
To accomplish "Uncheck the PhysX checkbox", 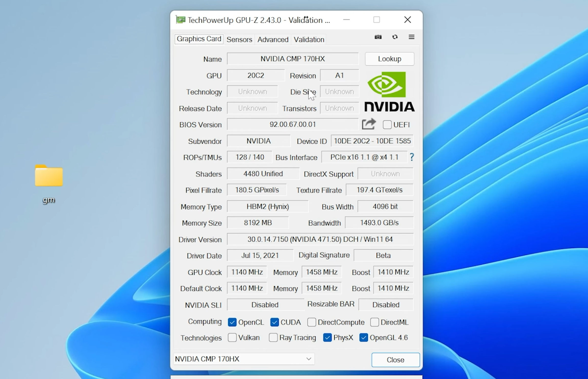I will (327, 338).
